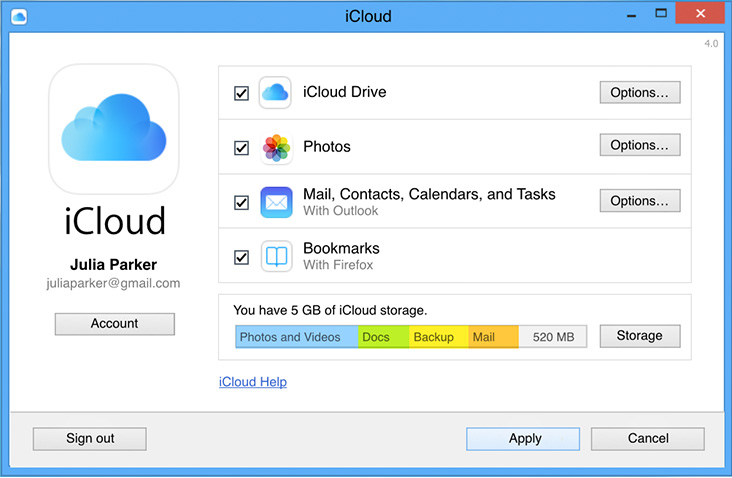Click the Account button
Image resolution: width=732 pixels, height=478 pixels.
coord(114,324)
